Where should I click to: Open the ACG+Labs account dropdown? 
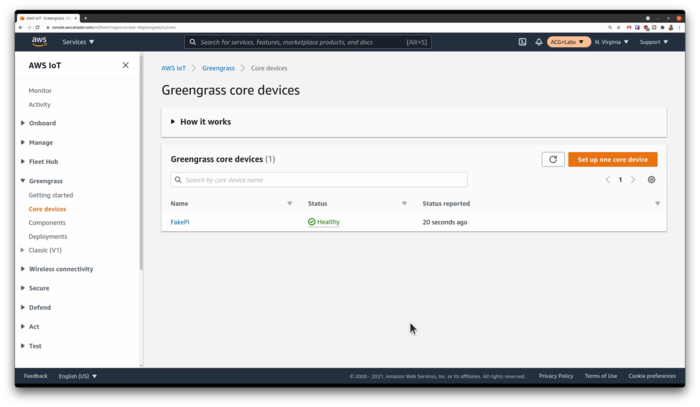point(567,42)
